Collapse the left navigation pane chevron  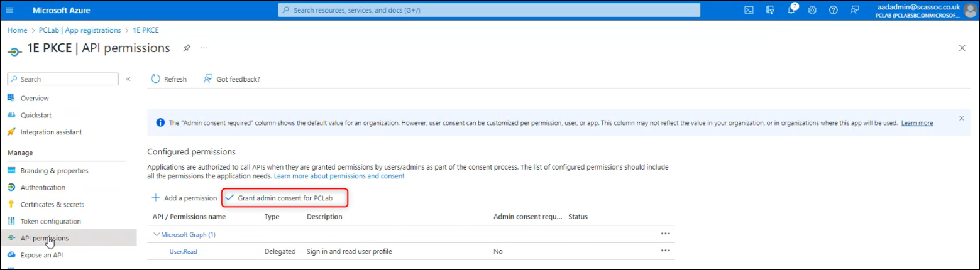128,79
